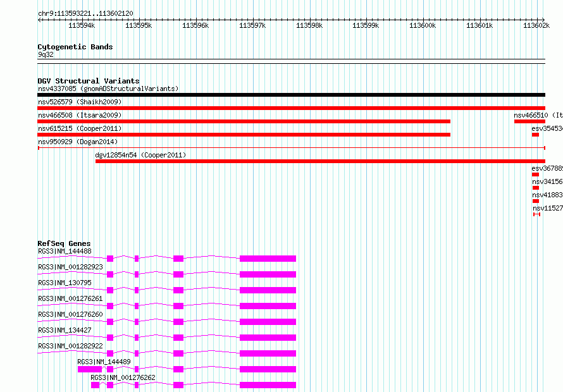
Task: Open the RGS3|NM_001282923 transcript label
Action: [x=70, y=267]
